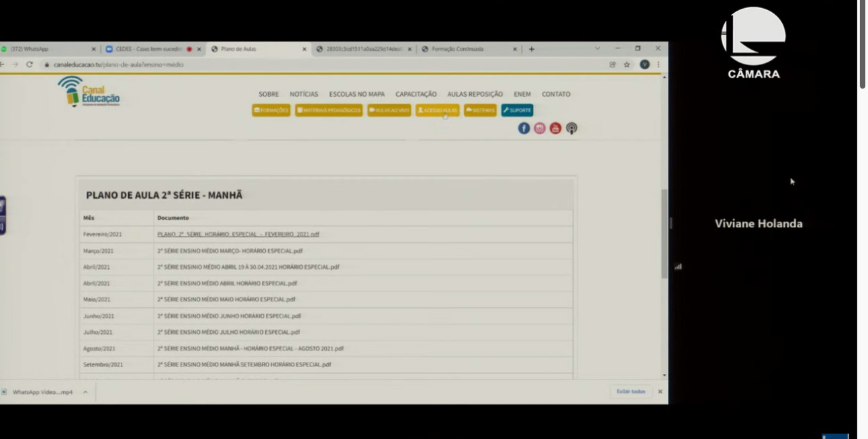Click the blue SUPORTE button
The height and width of the screenshot is (439, 868).
(517, 110)
